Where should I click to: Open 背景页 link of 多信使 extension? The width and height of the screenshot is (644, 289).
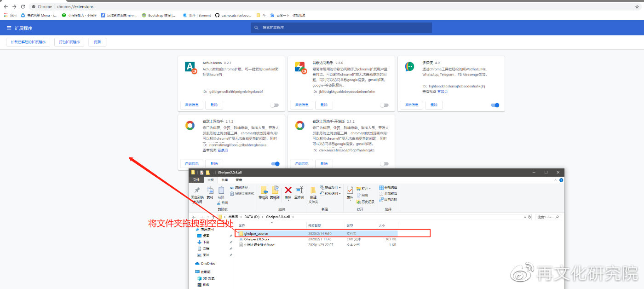[443, 91]
